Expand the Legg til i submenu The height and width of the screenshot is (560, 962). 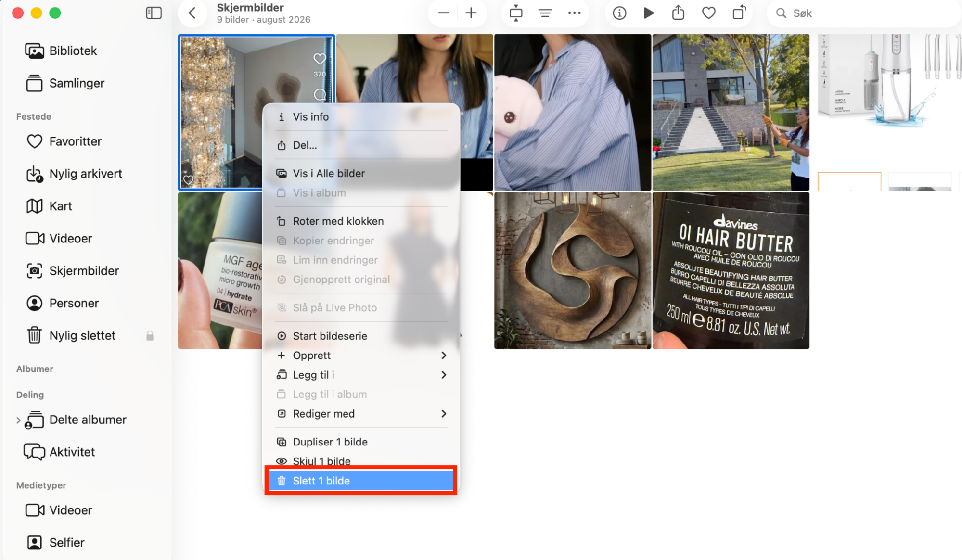point(361,375)
